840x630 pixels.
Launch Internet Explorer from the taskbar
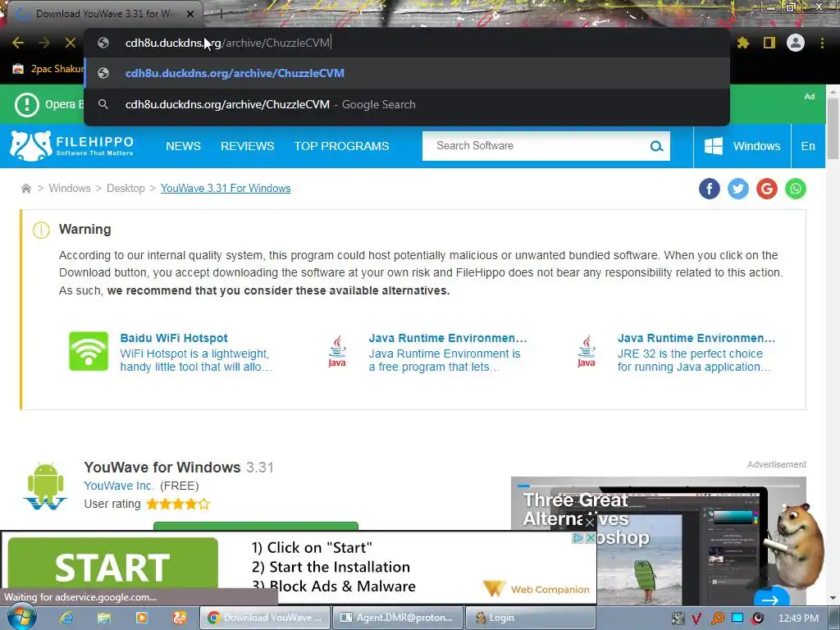[66, 618]
